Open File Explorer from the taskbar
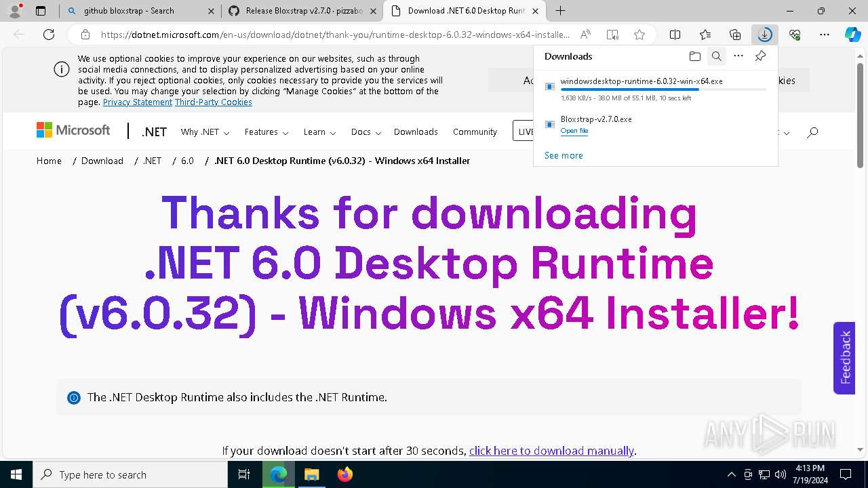The image size is (868, 488). (x=311, y=474)
